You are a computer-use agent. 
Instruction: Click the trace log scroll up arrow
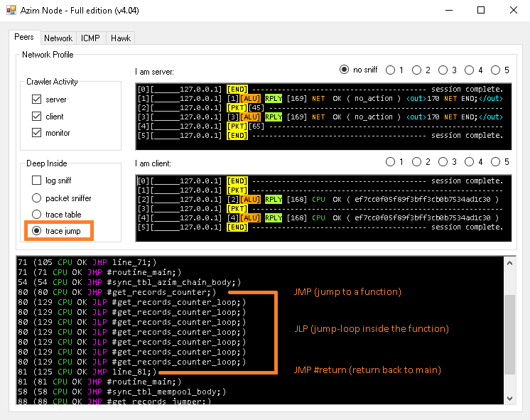coord(509,263)
